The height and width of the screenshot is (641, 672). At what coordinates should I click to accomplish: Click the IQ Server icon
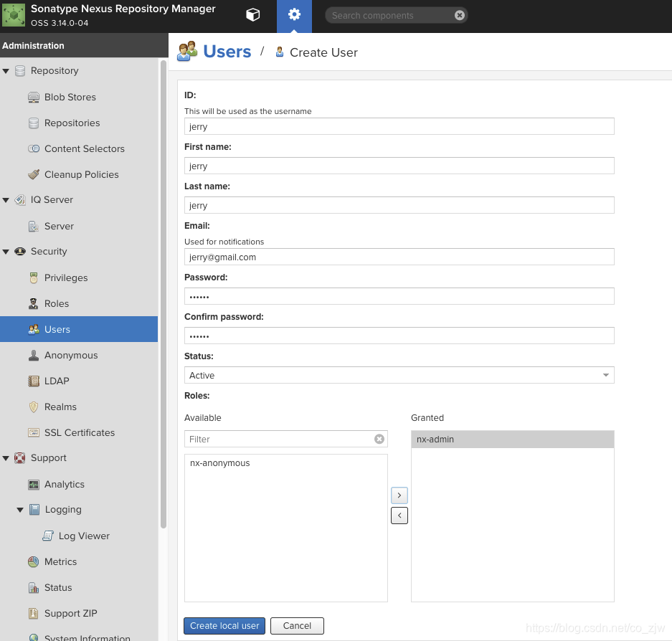pyautogui.click(x=20, y=199)
